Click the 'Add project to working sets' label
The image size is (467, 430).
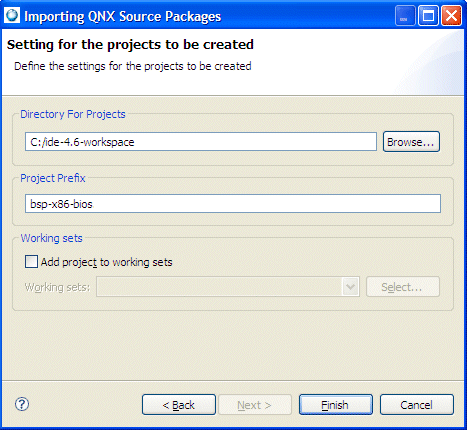click(x=107, y=262)
